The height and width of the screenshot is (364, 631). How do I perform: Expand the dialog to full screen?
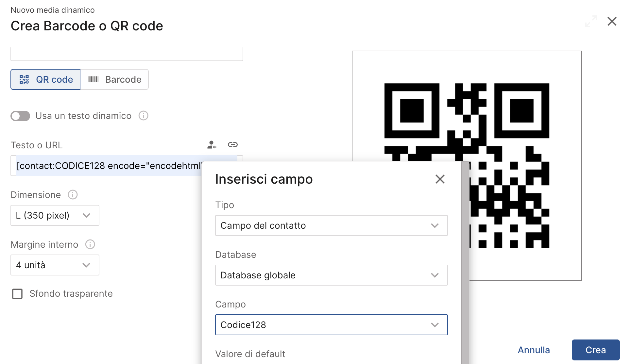(x=591, y=22)
